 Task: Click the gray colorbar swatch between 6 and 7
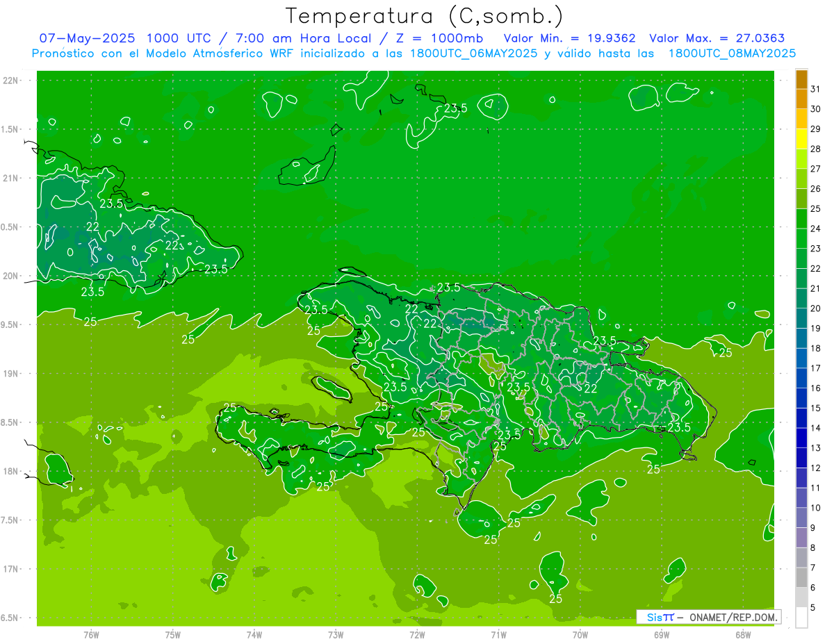click(x=801, y=577)
